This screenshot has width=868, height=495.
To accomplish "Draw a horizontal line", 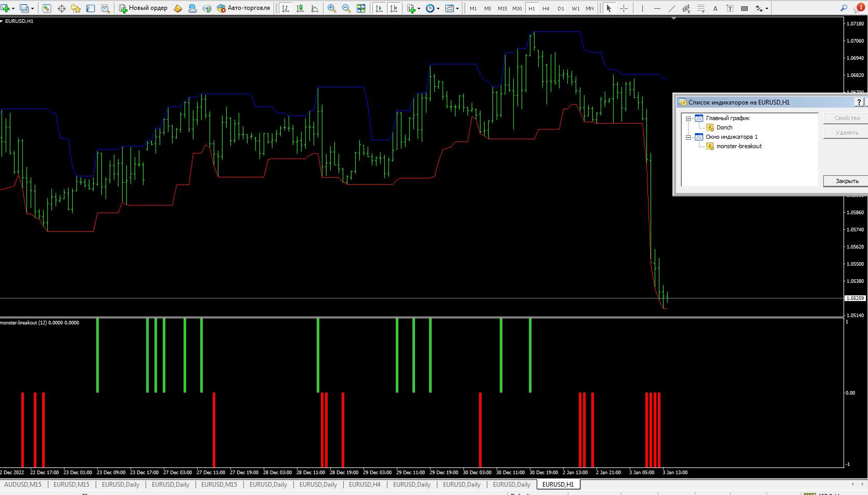I will pos(657,8).
